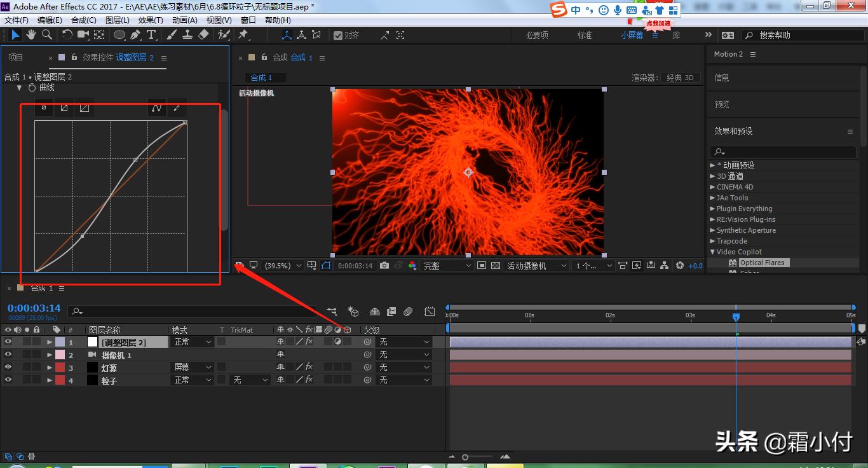
Task: Select the Clone Stamp tool
Action: 188,35
